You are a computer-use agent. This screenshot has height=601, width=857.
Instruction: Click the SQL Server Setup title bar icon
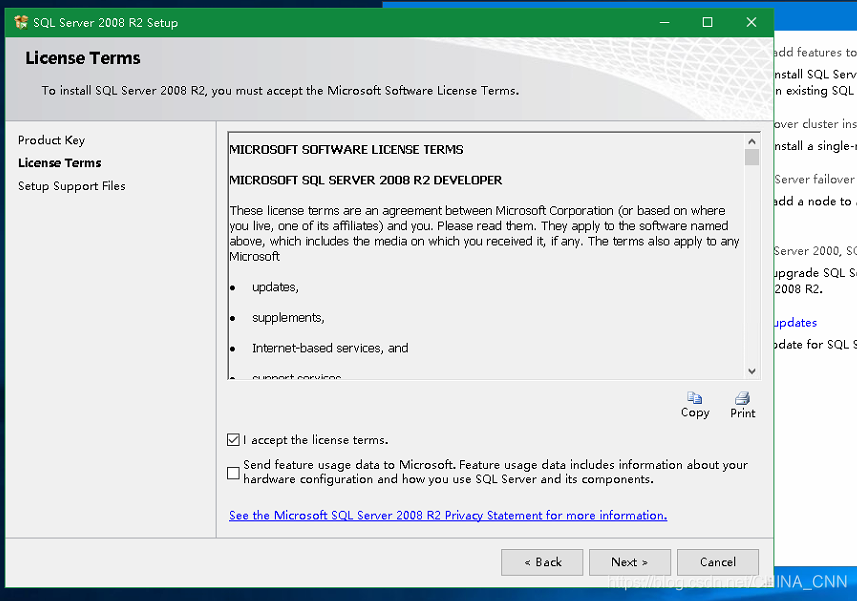pos(21,22)
